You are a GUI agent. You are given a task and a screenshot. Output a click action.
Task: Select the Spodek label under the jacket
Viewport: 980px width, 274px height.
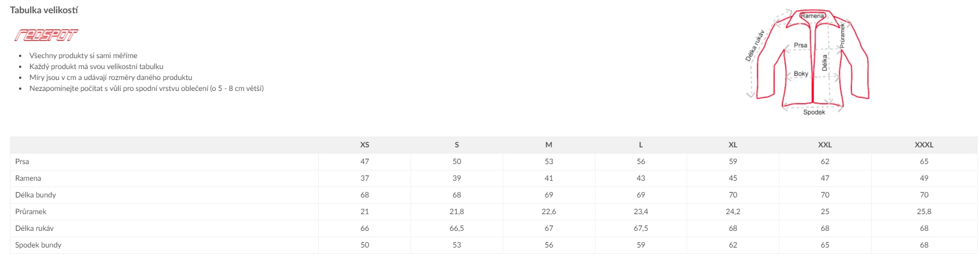click(814, 112)
